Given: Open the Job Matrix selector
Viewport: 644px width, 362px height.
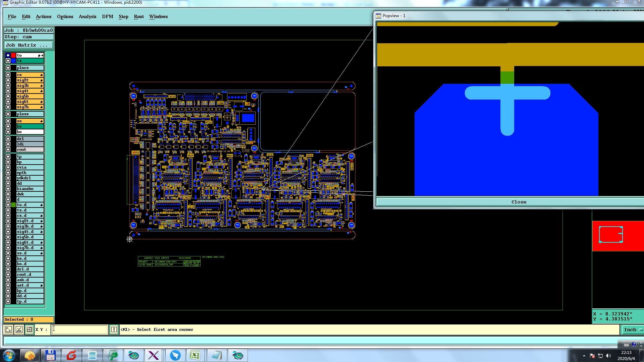Looking at the screenshot, I should 29,45.
